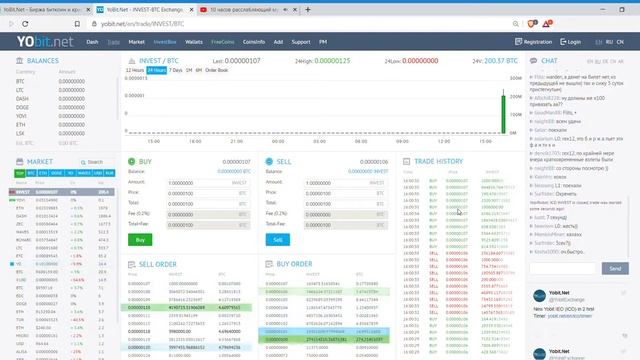Image resolution: width=640 pixels, height=360 pixels.
Task: Click the Buy Order list icon
Action: [x=269, y=264]
